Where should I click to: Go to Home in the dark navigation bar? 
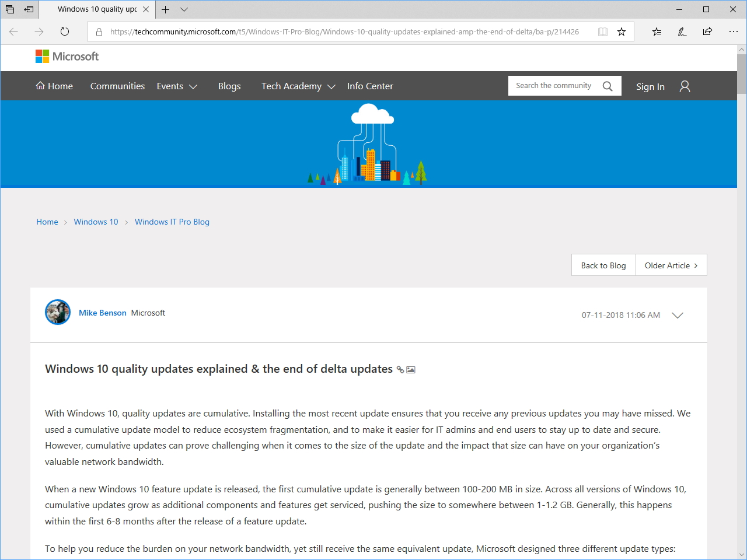pos(54,86)
